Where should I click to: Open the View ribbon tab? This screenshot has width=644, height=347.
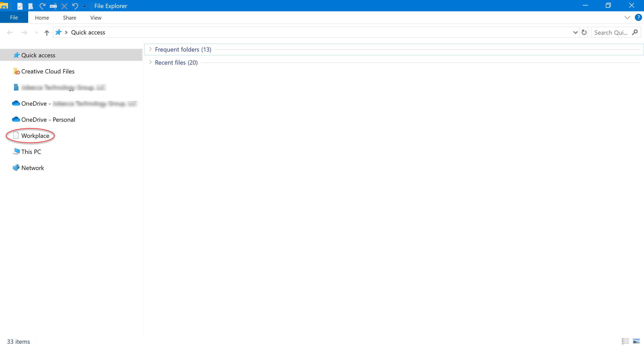pos(96,18)
